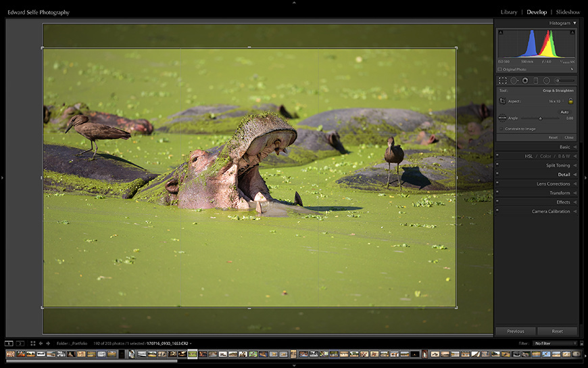Enable Constrain to Image checkbox
The width and height of the screenshot is (588, 368).
[501, 129]
